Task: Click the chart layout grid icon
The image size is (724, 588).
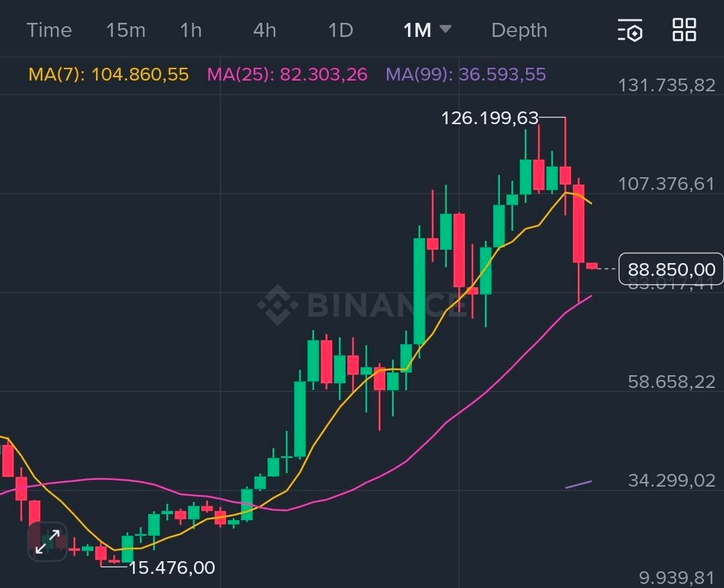Action: [684, 30]
